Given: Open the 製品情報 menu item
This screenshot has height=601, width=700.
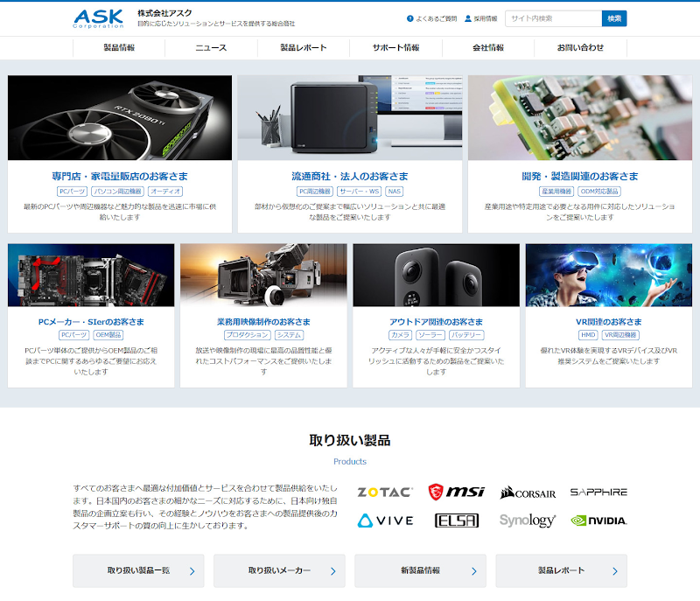Looking at the screenshot, I should 119,48.
